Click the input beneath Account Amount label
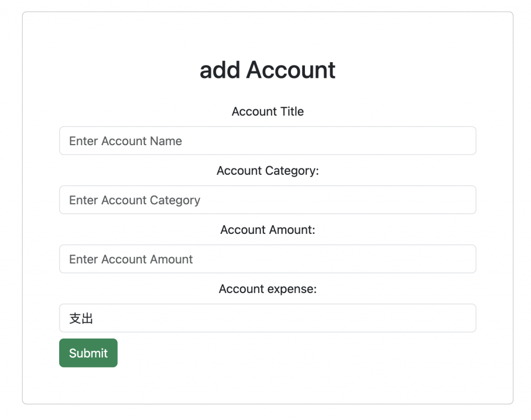This screenshot has height=420, width=531. pos(268,259)
